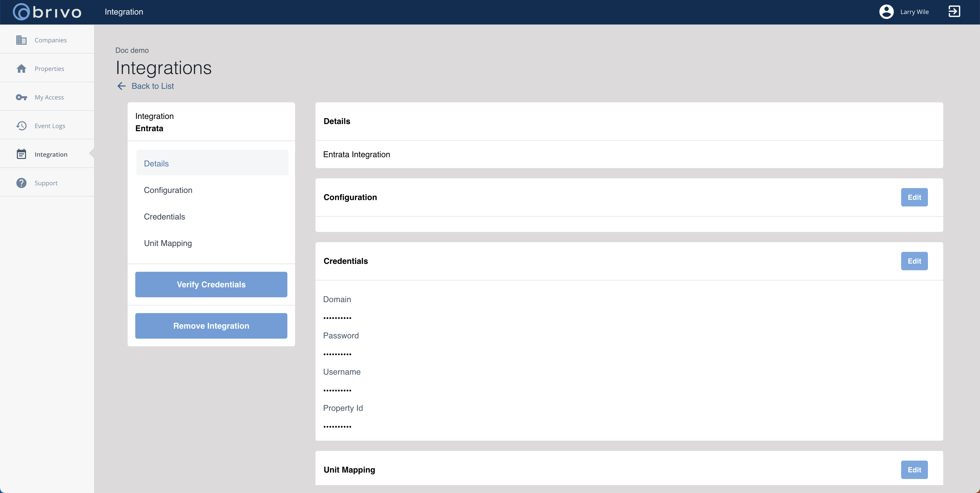Click the Brivo logo
Screen dimensions: 980x493
pos(46,12)
